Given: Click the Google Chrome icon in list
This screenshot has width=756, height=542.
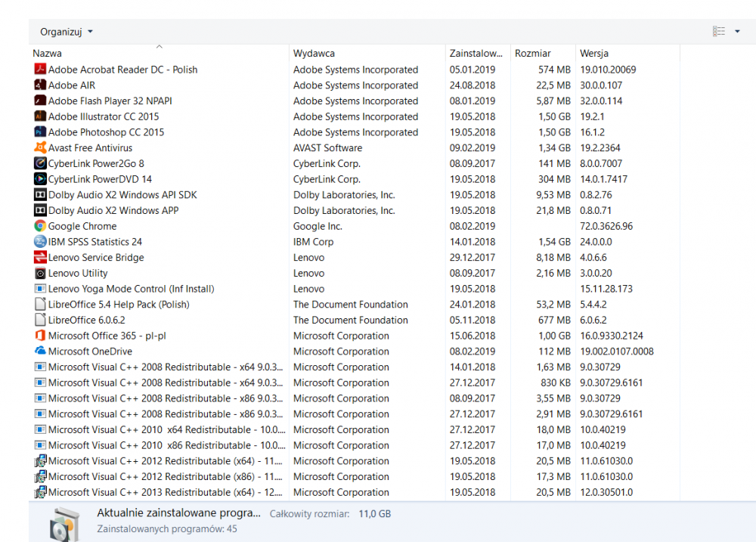Looking at the screenshot, I should [x=41, y=226].
